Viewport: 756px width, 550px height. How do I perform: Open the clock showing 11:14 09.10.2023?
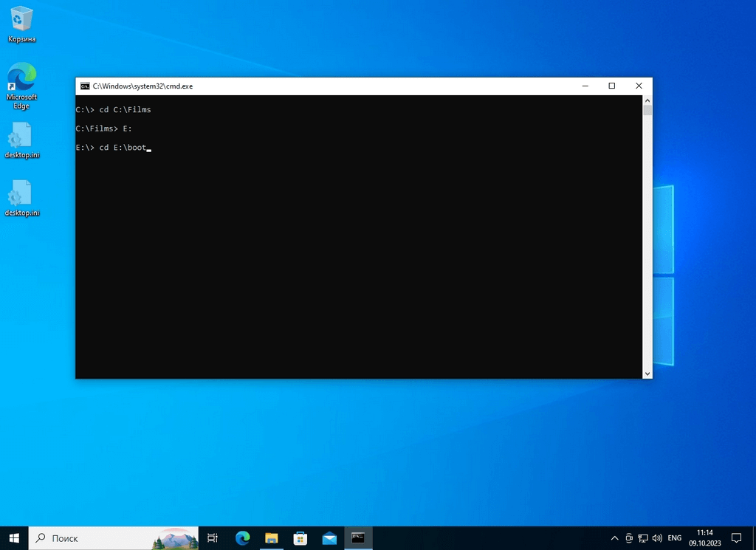tap(705, 538)
